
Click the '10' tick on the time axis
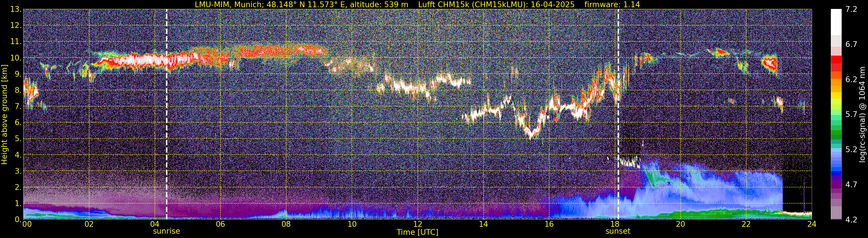(352, 224)
